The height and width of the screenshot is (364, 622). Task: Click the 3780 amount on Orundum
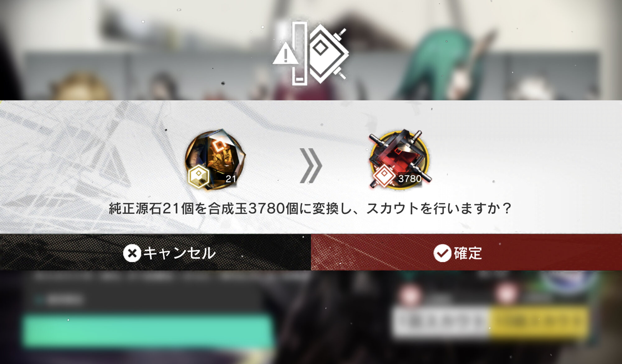tap(410, 179)
